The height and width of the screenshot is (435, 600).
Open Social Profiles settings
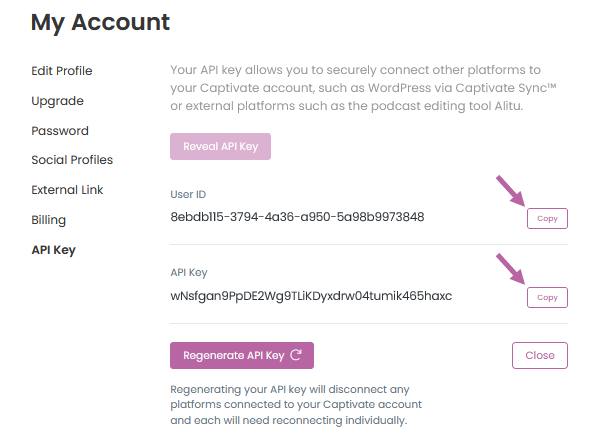click(x=72, y=160)
